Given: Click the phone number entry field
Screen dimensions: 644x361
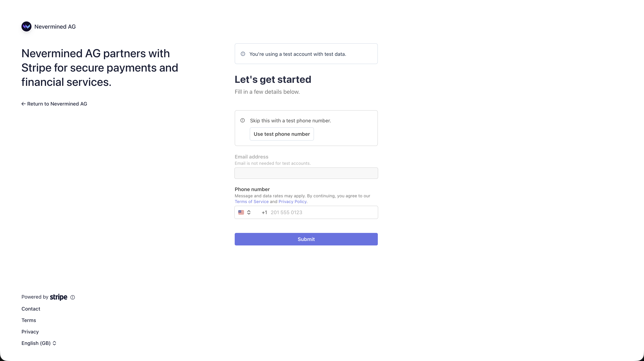Looking at the screenshot, I should (x=320, y=212).
